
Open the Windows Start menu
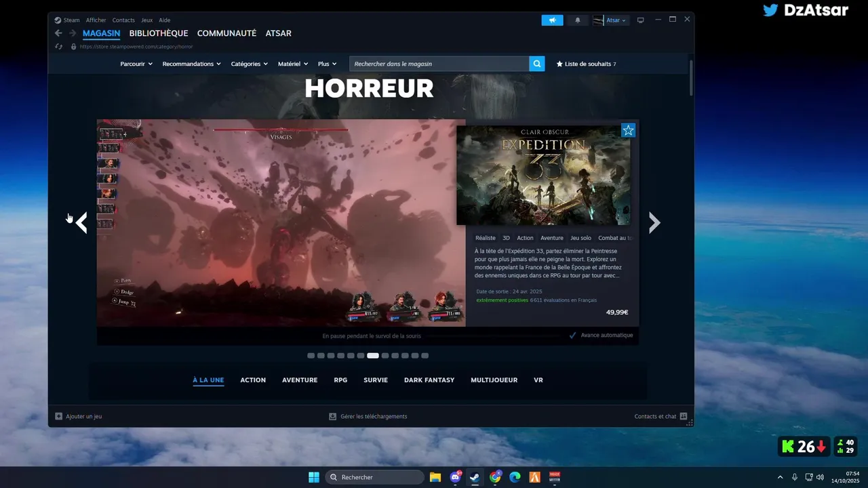(314, 477)
